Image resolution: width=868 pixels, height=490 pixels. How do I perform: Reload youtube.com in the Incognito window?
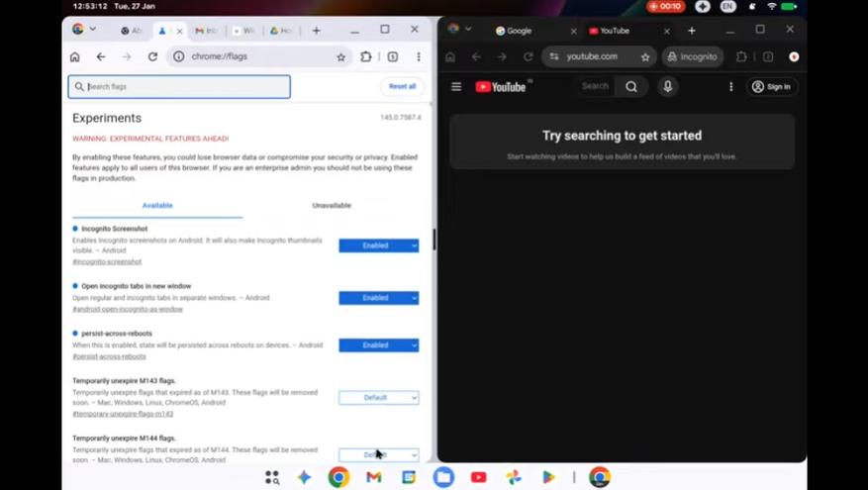529,57
